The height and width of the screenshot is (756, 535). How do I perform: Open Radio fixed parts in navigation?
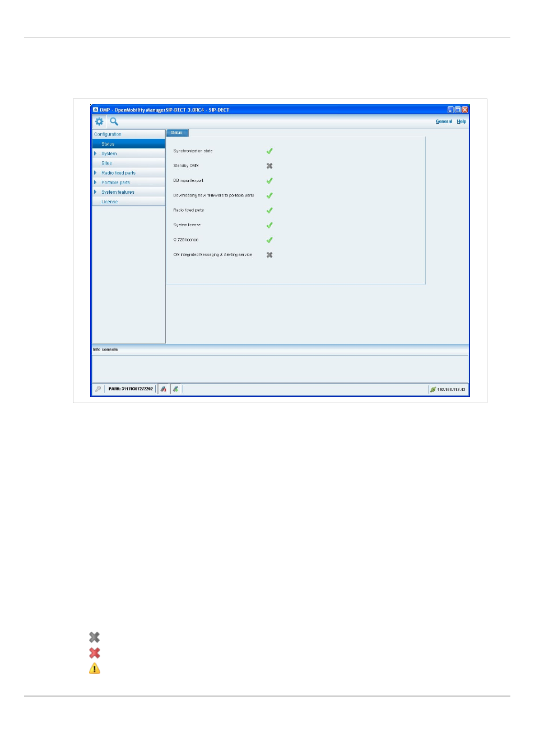coord(118,173)
